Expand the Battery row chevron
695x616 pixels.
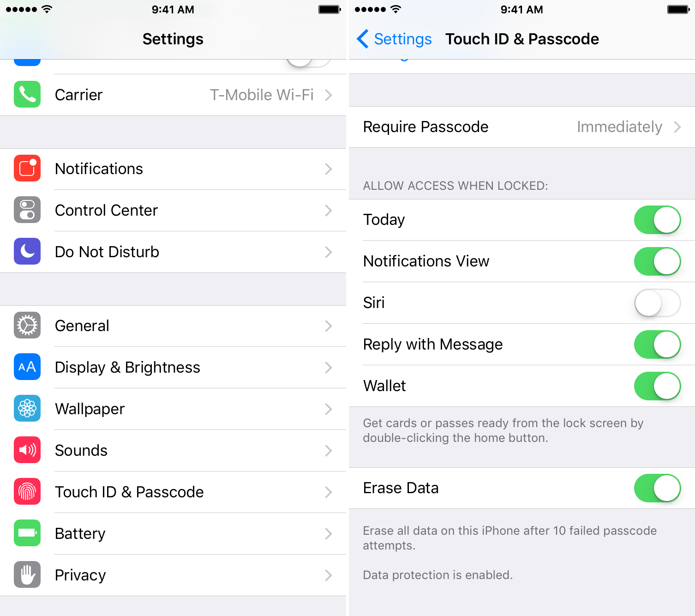coord(328,534)
